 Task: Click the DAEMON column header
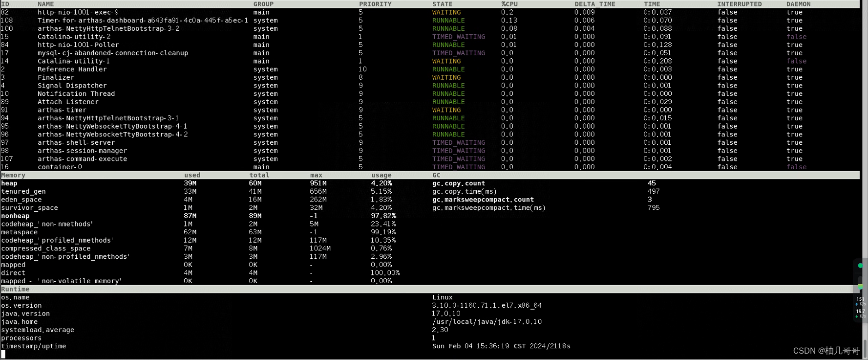click(799, 4)
